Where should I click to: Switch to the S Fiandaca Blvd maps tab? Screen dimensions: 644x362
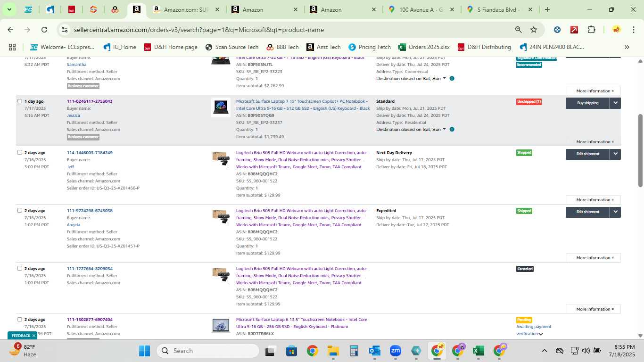[500, 9]
